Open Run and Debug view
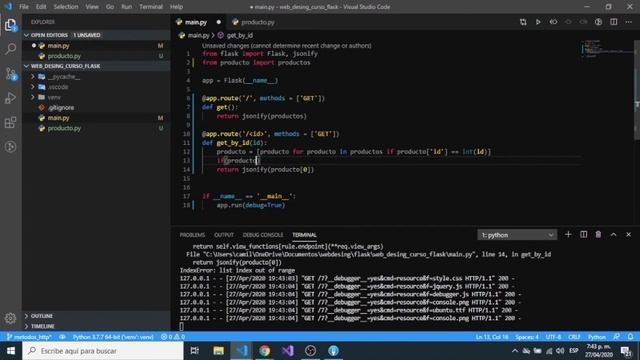Viewport: 640px width, 360px height. point(11,98)
